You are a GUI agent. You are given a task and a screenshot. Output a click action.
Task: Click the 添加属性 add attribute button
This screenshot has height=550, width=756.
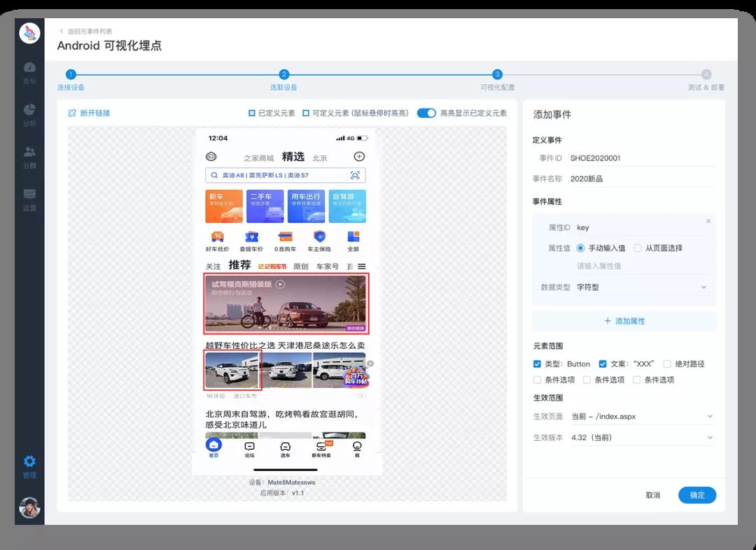coord(624,321)
